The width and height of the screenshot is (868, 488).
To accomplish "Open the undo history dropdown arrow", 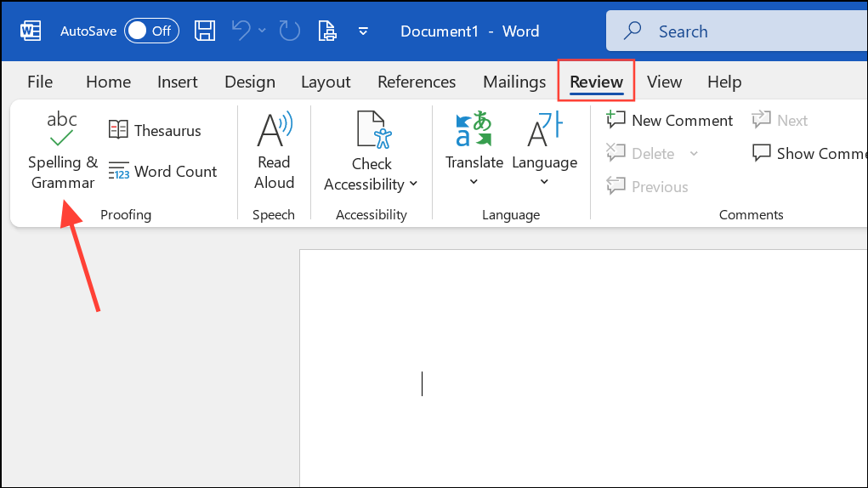I will click(x=262, y=31).
